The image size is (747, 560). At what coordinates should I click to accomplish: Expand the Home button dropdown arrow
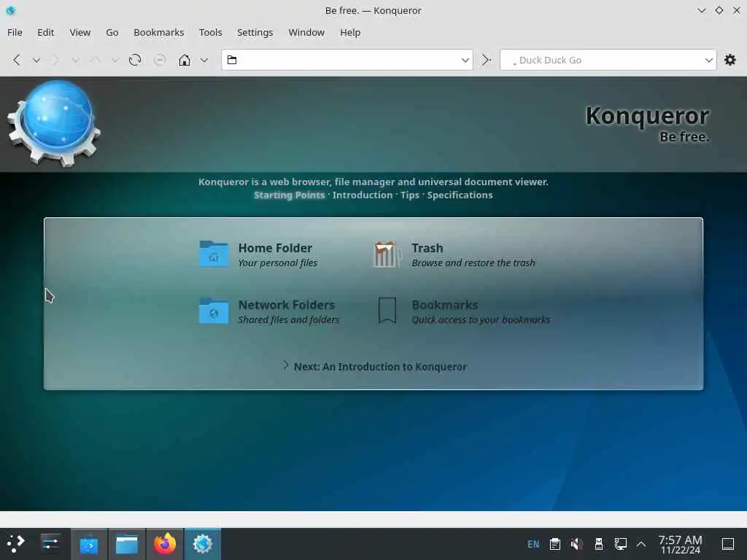(204, 61)
